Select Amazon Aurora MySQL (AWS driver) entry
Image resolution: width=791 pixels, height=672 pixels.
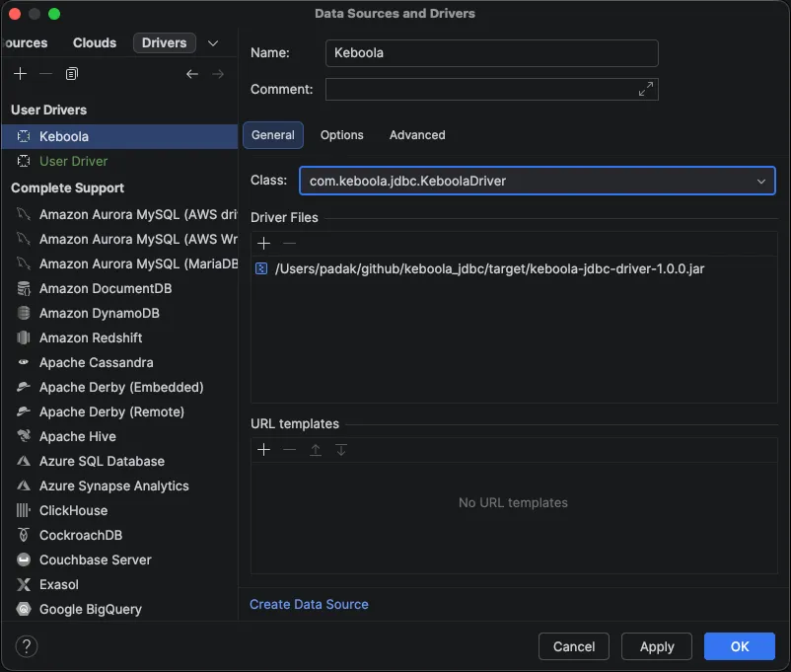pyautogui.click(x=119, y=214)
